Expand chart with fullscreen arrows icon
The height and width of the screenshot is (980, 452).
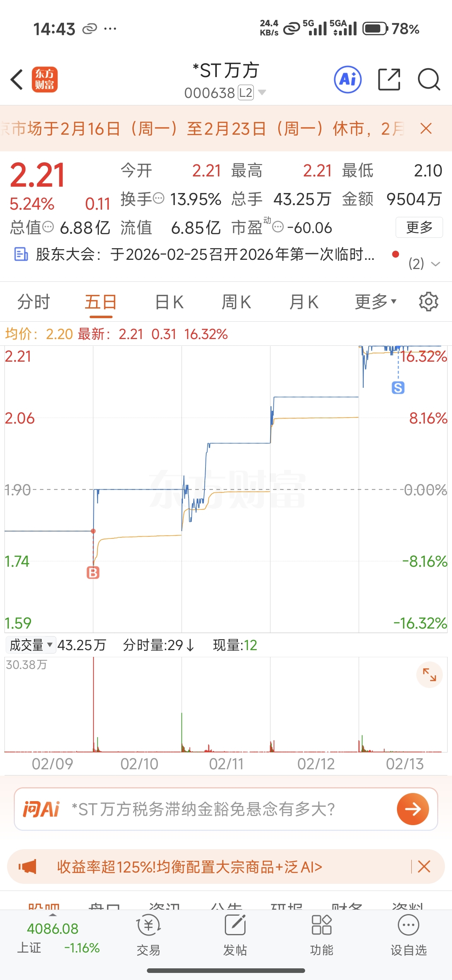click(x=429, y=675)
